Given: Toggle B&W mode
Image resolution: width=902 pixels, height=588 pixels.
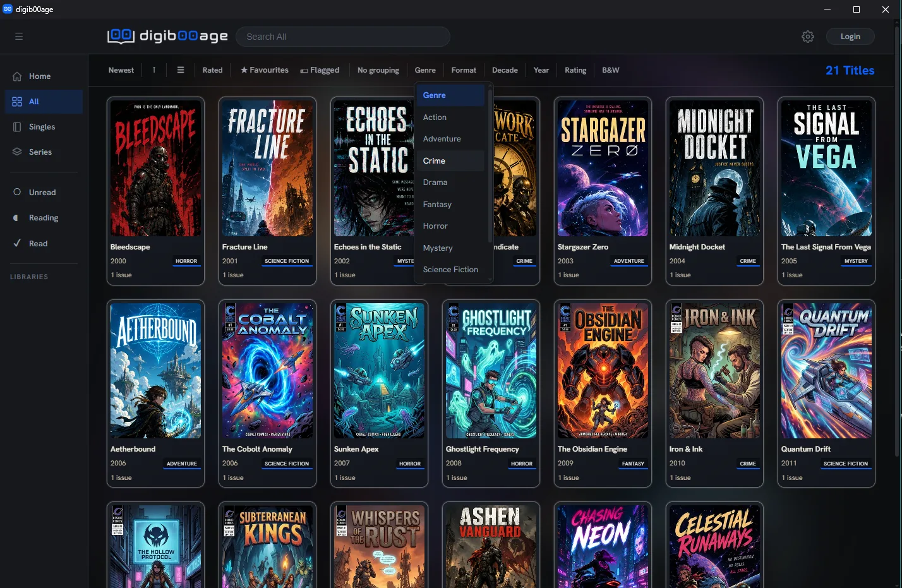Looking at the screenshot, I should pyautogui.click(x=611, y=70).
